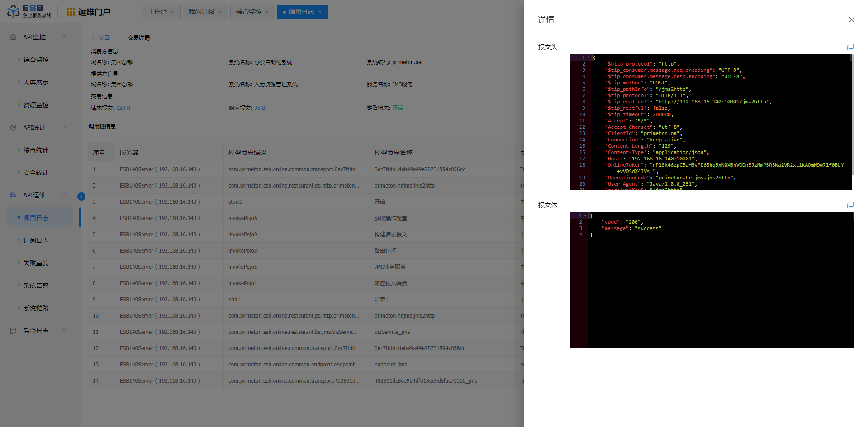868x427 pixels.
Task: Collapse the API监控 menu group chevron
Action: [x=65, y=37]
